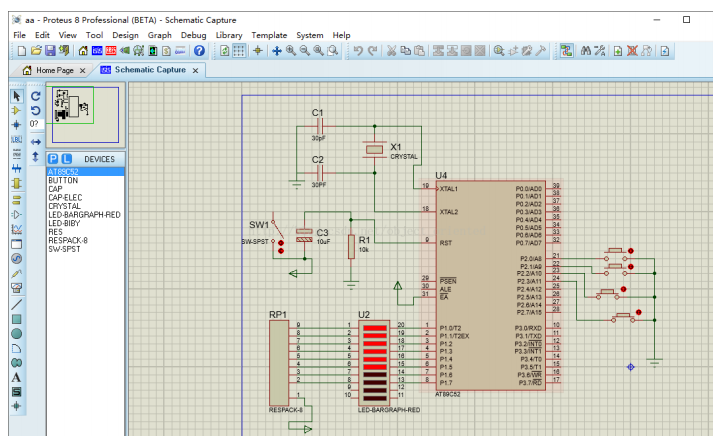Select the 2D Text 'A' tool
The image size is (713, 446).
pyautogui.click(x=16, y=378)
